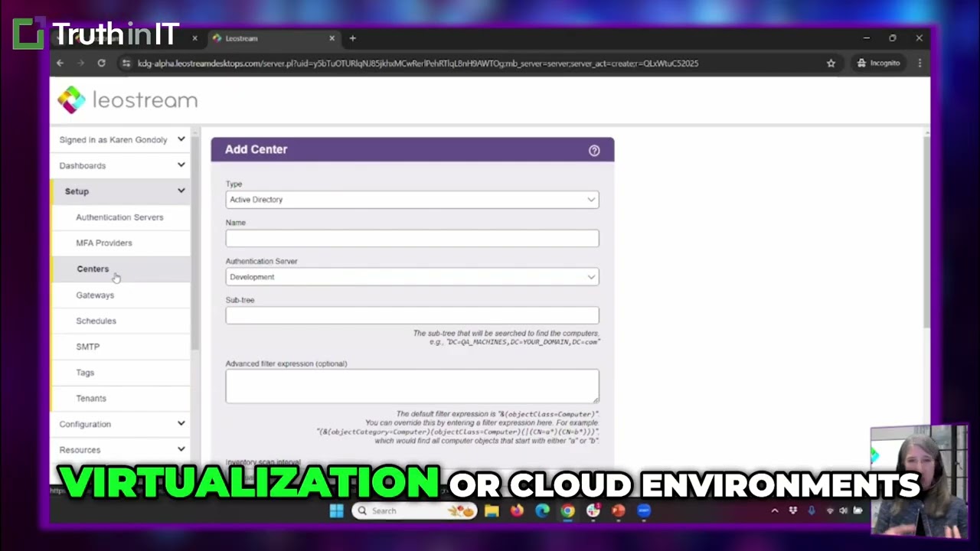This screenshot has height=551, width=980.
Task: Click the Advanced filter expression text area
Action: click(412, 386)
